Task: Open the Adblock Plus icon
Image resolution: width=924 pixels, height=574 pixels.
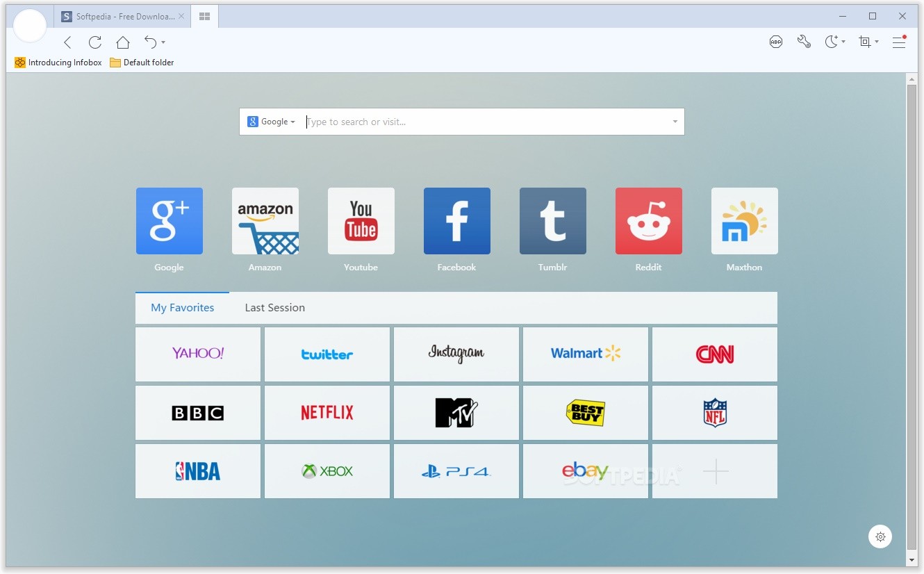Action: pos(776,42)
